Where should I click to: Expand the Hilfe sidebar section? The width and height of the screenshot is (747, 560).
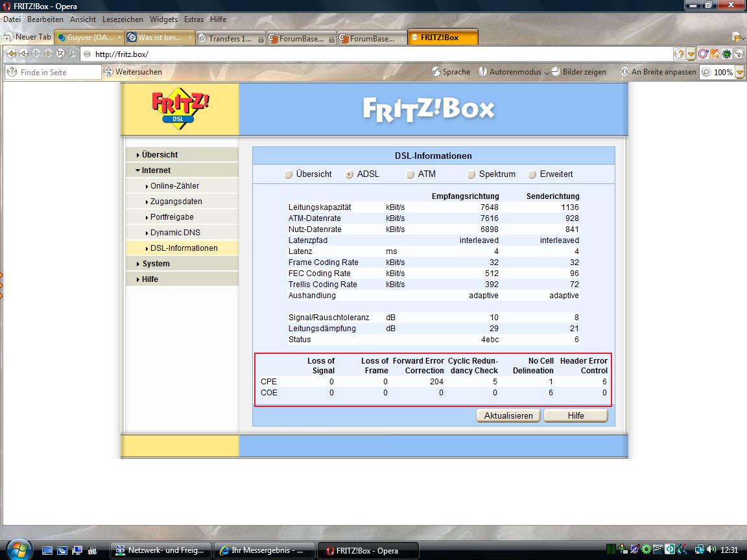(182, 279)
